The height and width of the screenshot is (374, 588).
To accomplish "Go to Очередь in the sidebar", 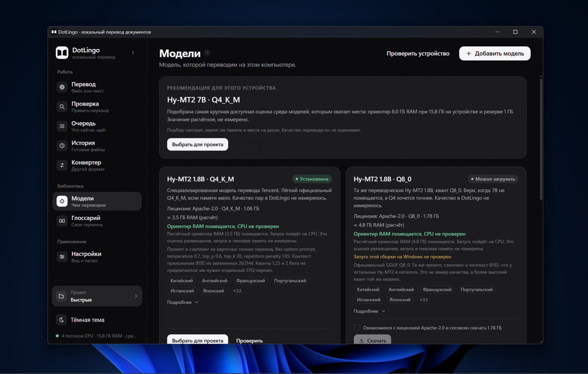I will (97, 126).
